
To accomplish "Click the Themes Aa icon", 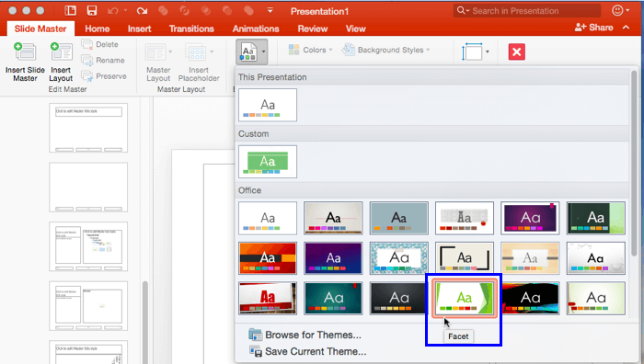I will (248, 52).
